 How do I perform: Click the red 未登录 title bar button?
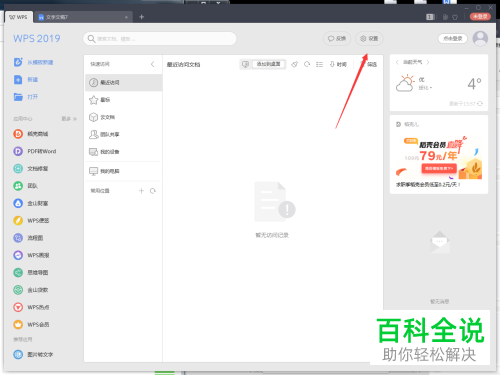(x=480, y=16)
